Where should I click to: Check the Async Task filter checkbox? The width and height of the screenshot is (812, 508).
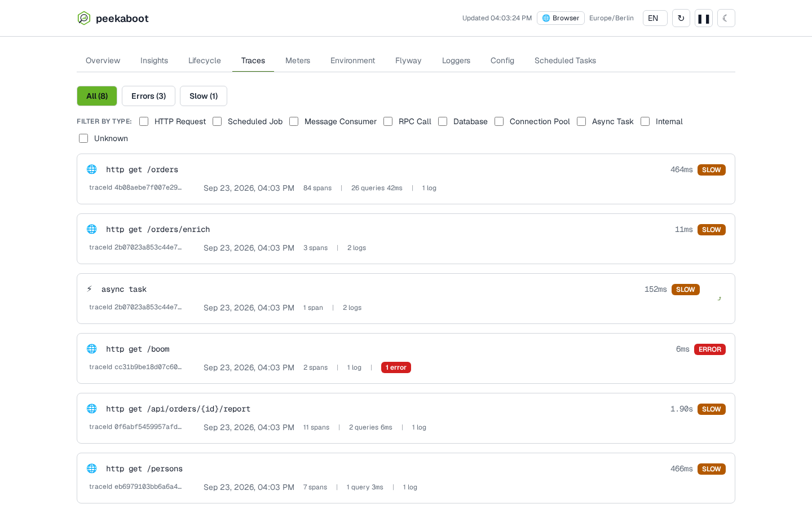(x=581, y=121)
